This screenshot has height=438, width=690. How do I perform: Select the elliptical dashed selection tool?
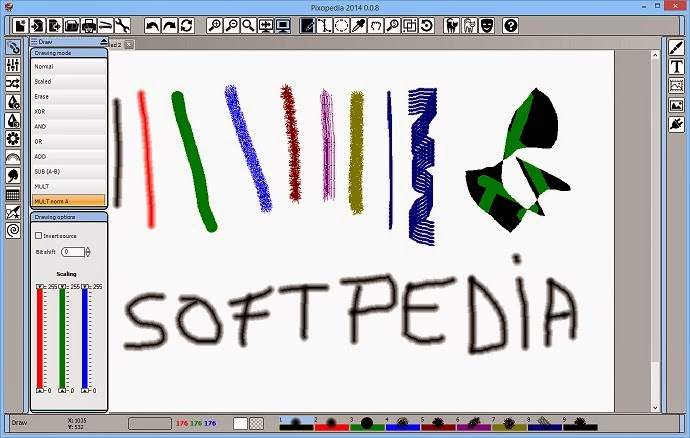point(341,26)
